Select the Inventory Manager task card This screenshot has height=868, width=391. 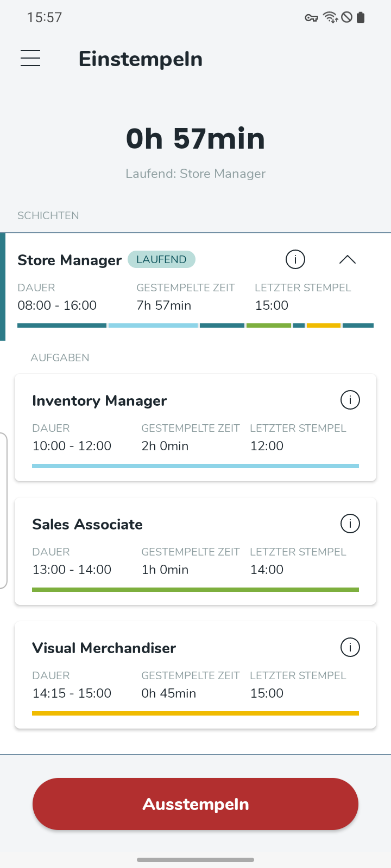(x=195, y=427)
